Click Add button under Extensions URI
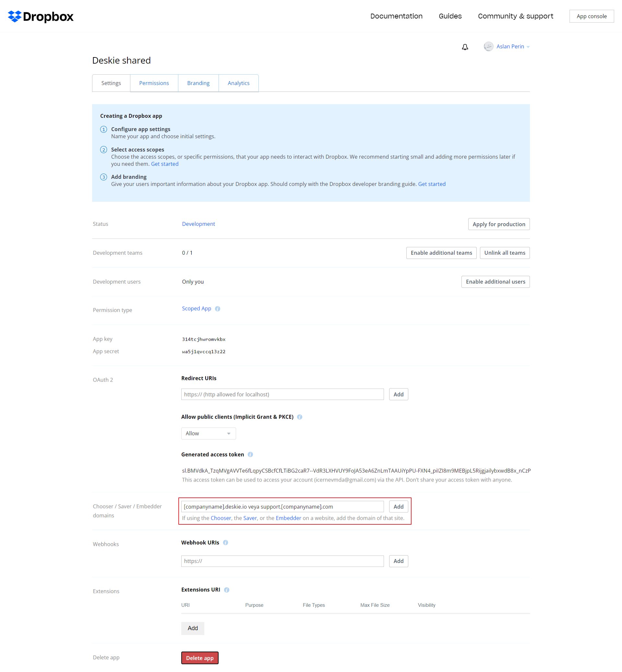 (x=193, y=629)
